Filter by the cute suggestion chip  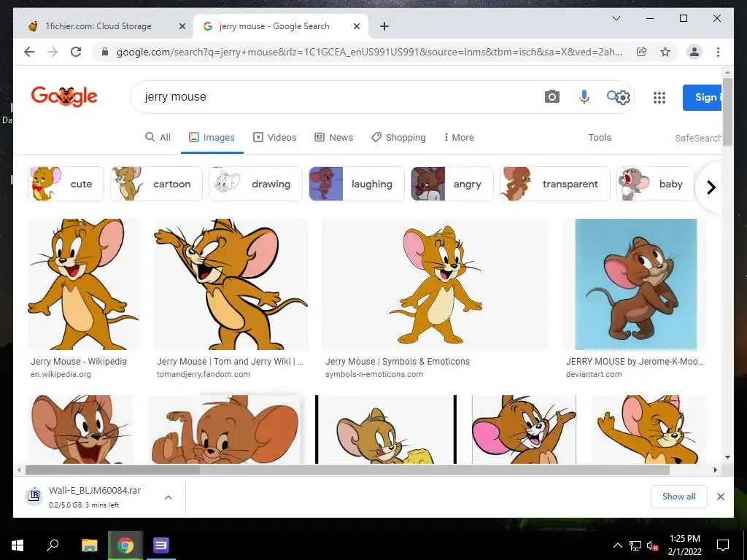pyautogui.click(x=66, y=184)
